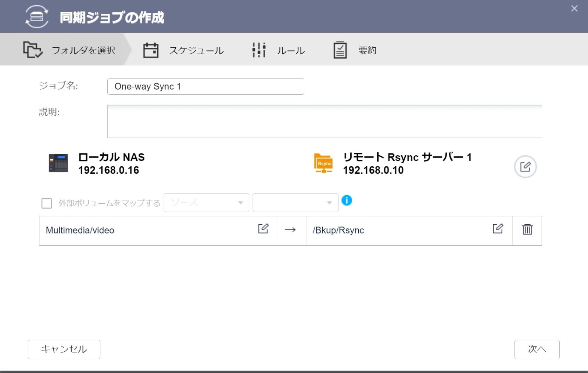Select the フォルダを選択 step

click(x=70, y=50)
